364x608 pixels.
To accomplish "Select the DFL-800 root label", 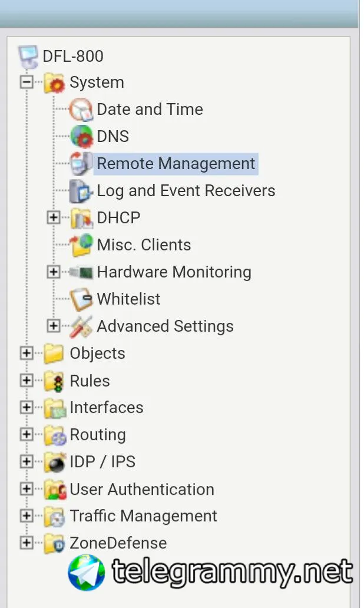I will click(x=73, y=56).
